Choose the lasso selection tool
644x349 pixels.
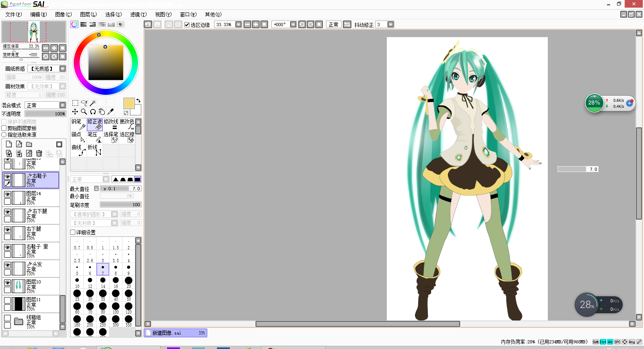(84, 103)
